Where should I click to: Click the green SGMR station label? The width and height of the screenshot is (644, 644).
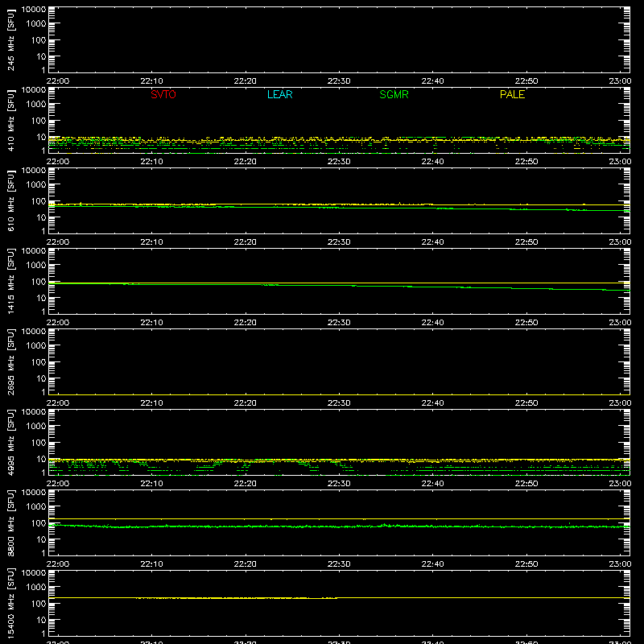click(394, 94)
